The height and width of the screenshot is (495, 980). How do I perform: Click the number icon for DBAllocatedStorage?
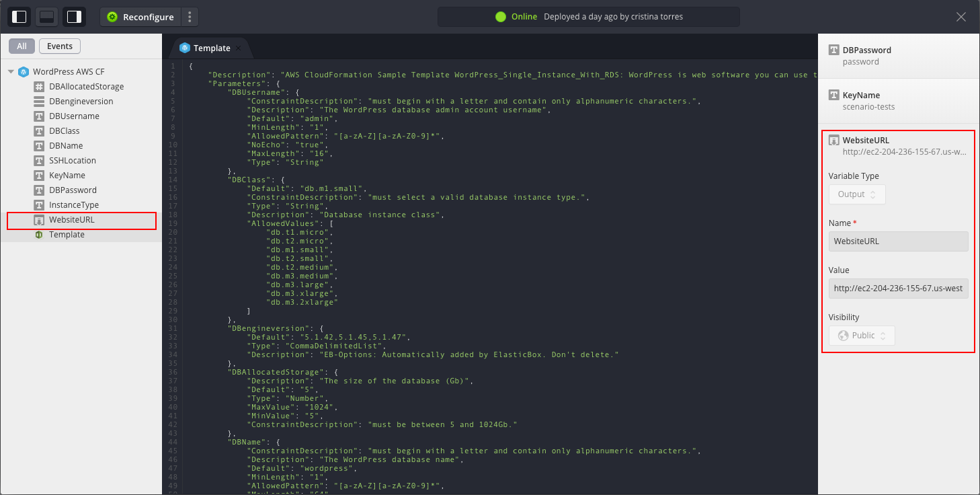(x=39, y=87)
